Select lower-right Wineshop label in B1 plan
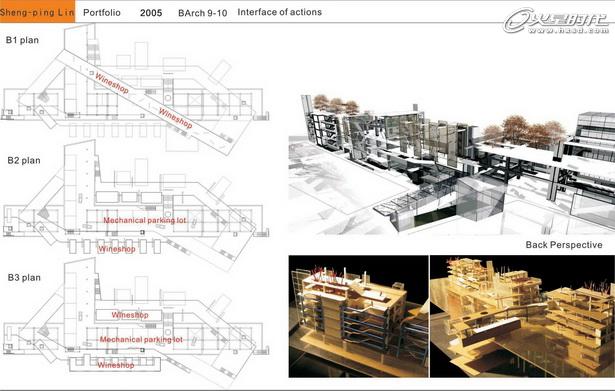 click(175, 118)
